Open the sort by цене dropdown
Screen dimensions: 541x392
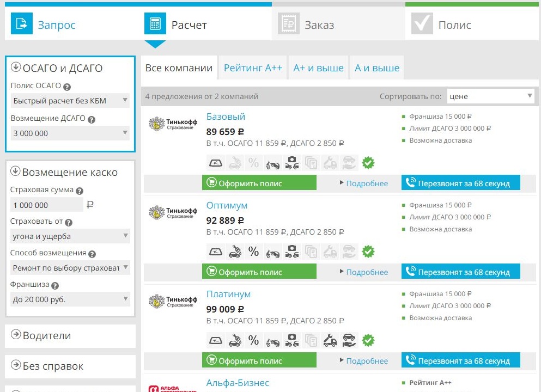(490, 96)
